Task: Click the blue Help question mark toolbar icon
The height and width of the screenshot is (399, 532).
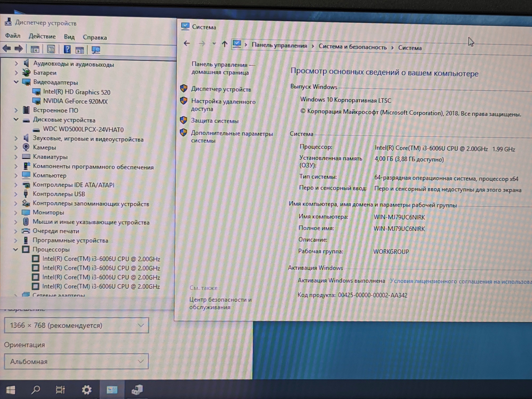Action: [x=67, y=49]
